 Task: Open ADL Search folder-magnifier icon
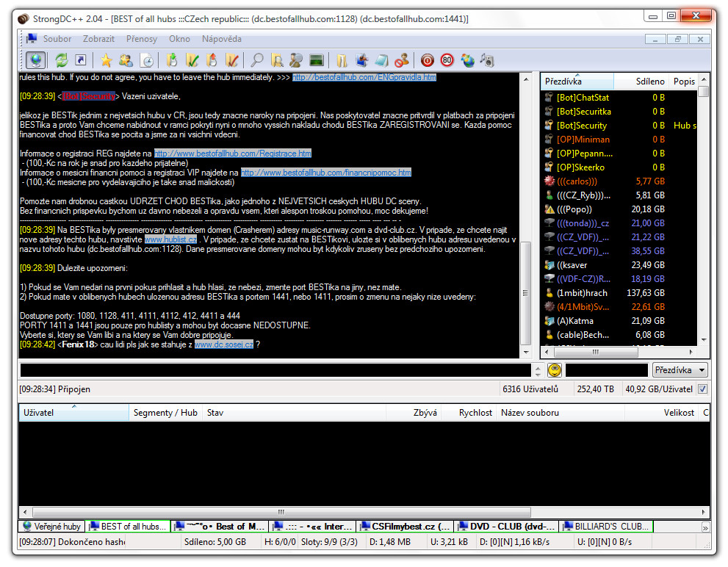coord(277,60)
